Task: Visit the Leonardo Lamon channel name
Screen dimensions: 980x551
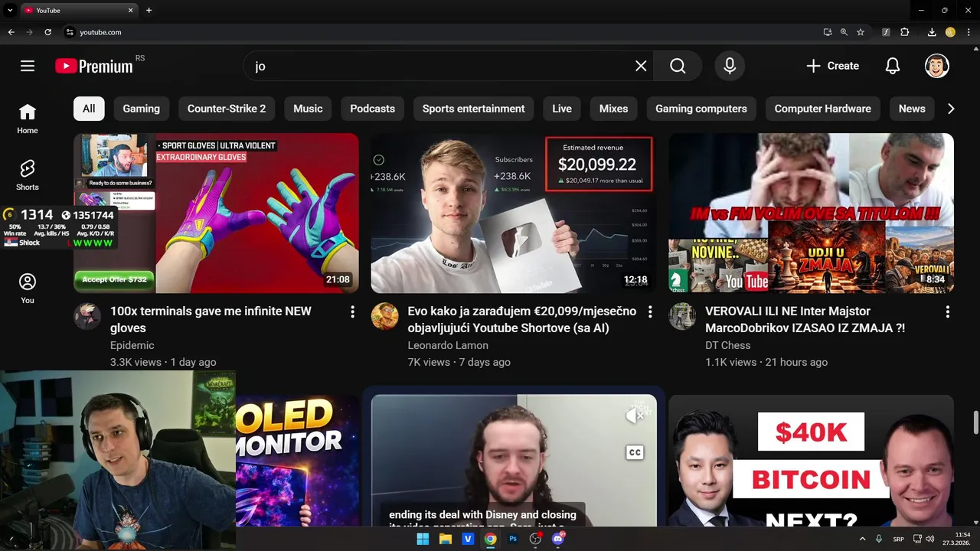Action: point(448,345)
